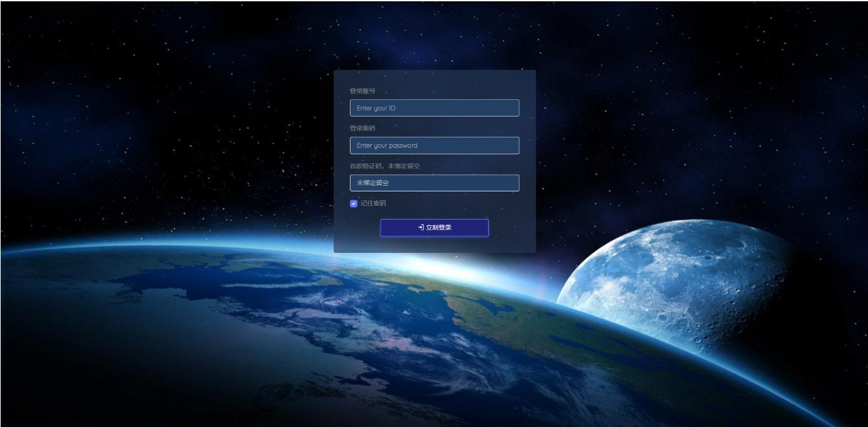
Task: Click the right end of the password input
Action: (509, 145)
